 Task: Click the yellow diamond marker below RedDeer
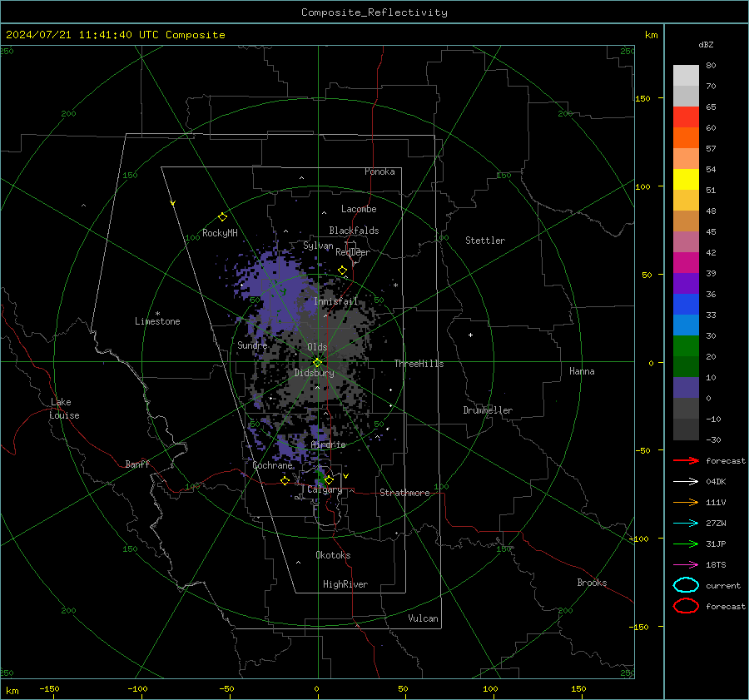point(342,271)
